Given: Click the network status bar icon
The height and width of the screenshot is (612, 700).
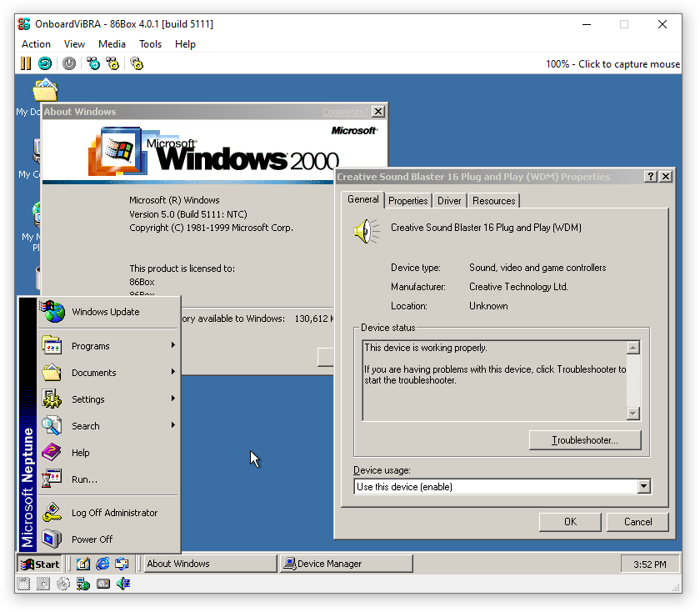Looking at the screenshot, I should pos(83,584).
